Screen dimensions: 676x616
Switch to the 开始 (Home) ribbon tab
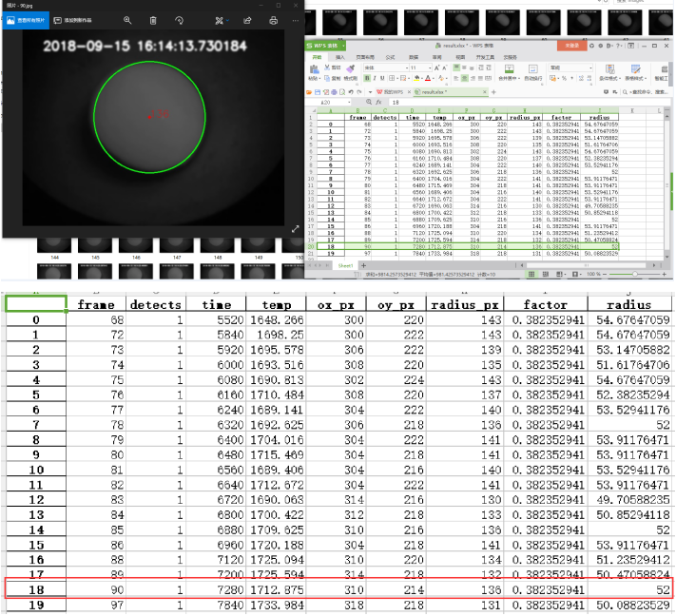[x=317, y=57]
